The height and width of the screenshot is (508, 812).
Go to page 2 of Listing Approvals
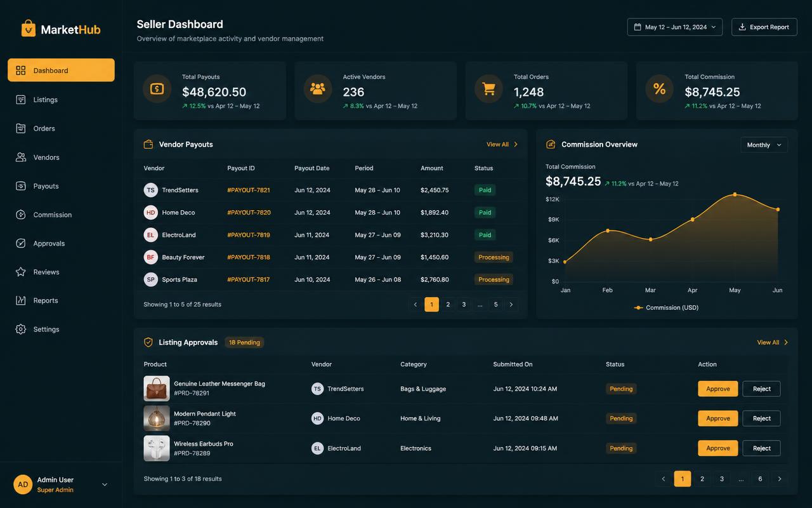(x=702, y=479)
